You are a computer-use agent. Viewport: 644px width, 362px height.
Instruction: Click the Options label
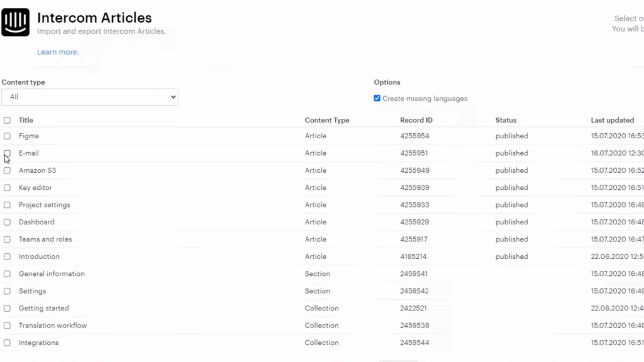387,82
